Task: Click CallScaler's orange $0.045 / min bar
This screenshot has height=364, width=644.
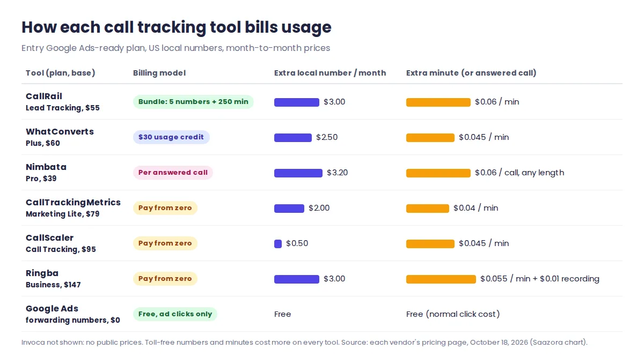Action: pos(430,243)
